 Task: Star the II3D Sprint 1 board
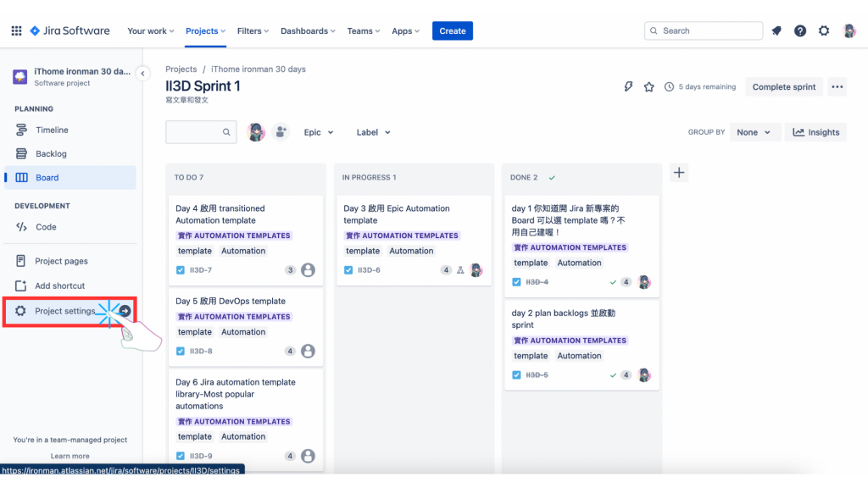[648, 87]
